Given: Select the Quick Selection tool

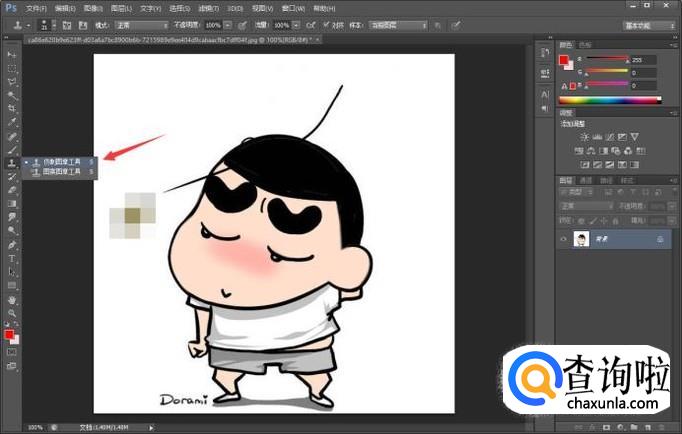Looking at the screenshot, I should pos(12,95).
